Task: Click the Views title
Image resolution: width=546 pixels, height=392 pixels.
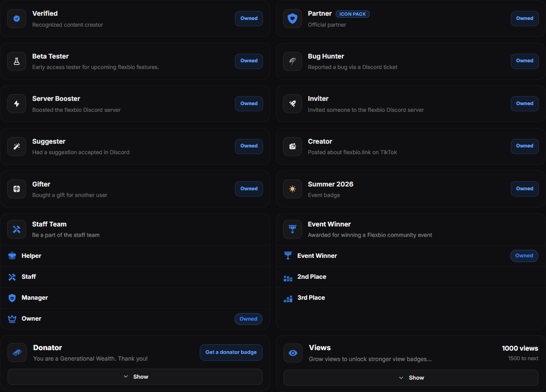Action: [x=320, y=347]
